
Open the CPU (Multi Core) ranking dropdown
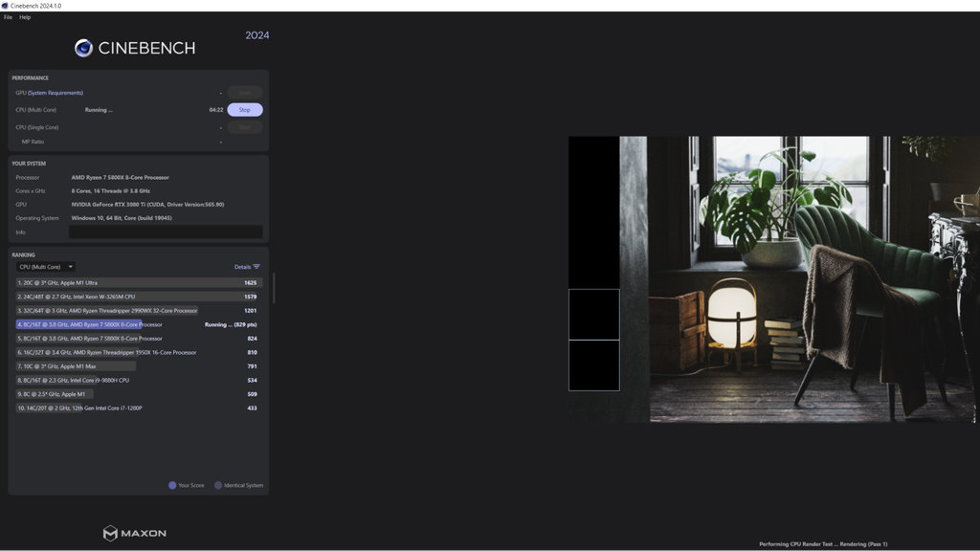pyautogui.click(x=46, y=267)
